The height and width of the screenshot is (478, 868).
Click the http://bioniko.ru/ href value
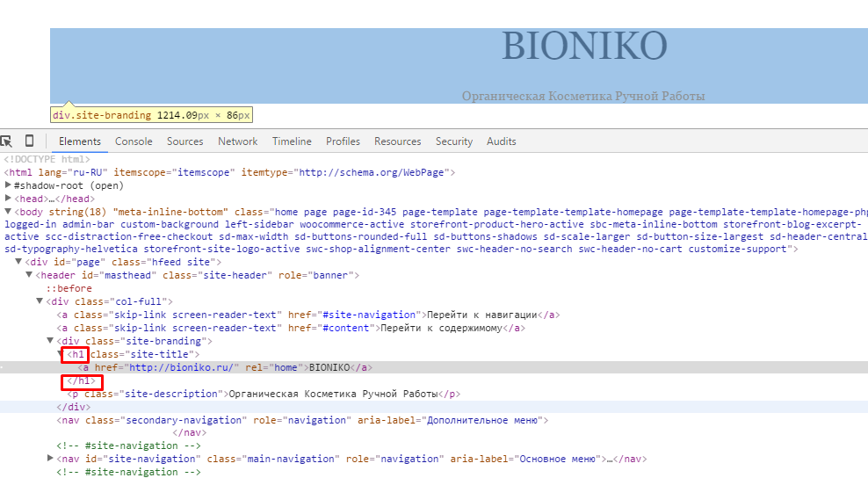tap(181, 367)
